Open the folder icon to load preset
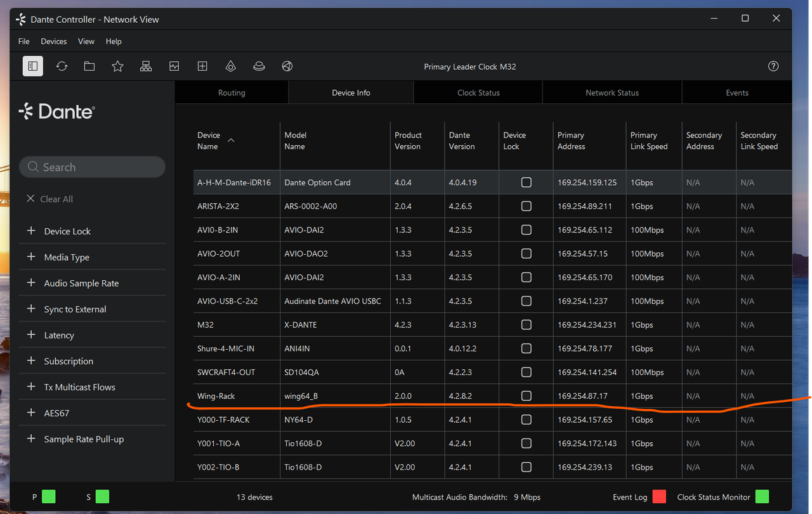The image size is (812, 514). click(x=89, y=66)
